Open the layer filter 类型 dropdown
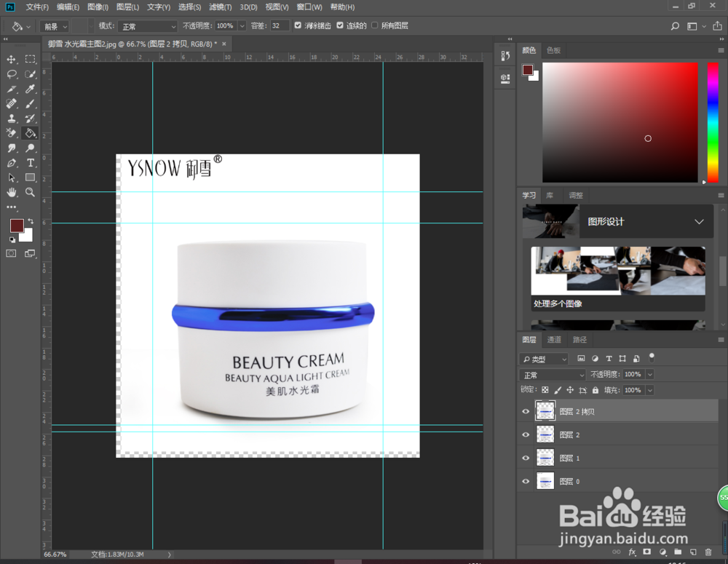 click(544, 359)
